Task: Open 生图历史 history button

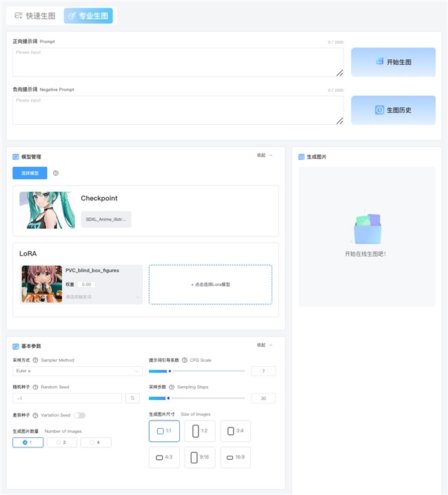Action: [393, 110]
